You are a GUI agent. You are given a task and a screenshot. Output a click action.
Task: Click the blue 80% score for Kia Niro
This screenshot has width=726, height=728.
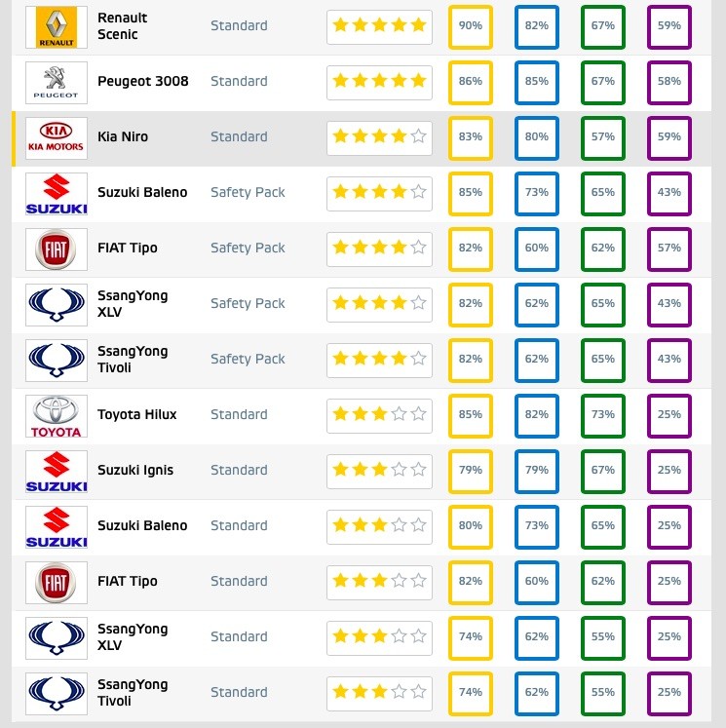point(537,137)
